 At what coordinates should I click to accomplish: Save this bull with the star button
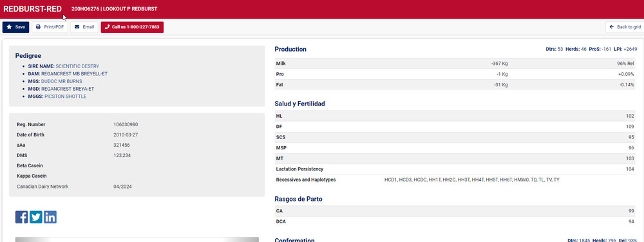(15, 27)
